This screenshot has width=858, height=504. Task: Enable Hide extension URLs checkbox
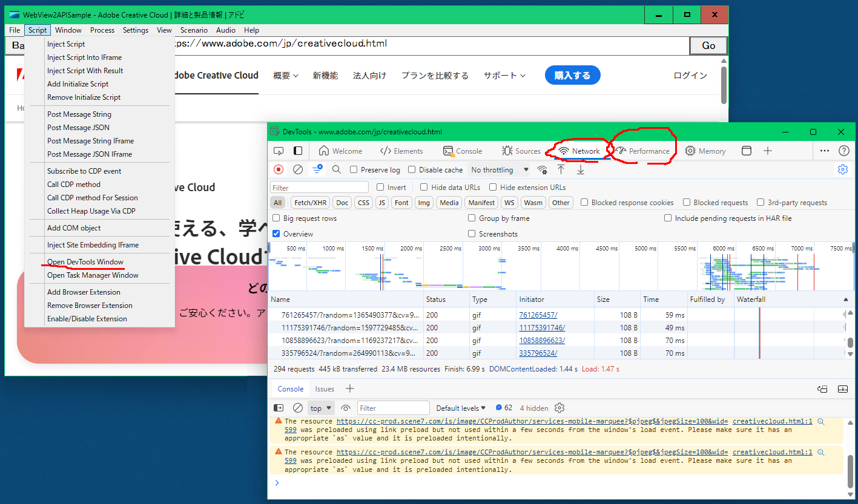pyautogui.click(x=493, y=188)
